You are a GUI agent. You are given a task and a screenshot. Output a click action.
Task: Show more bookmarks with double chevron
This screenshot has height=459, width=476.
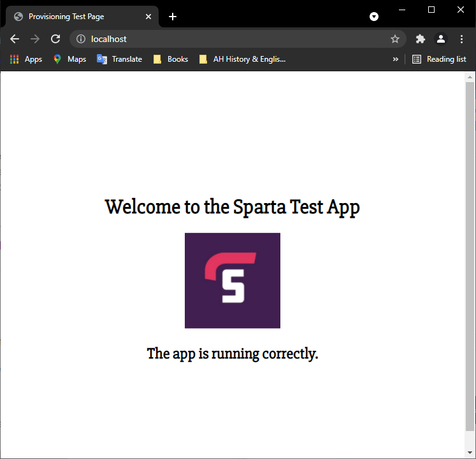click(395, 59)
